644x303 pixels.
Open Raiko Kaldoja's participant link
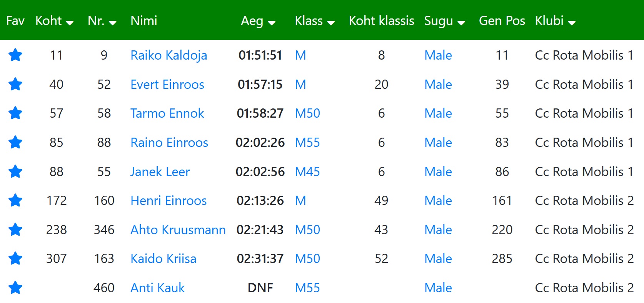(x=169, y=55)
